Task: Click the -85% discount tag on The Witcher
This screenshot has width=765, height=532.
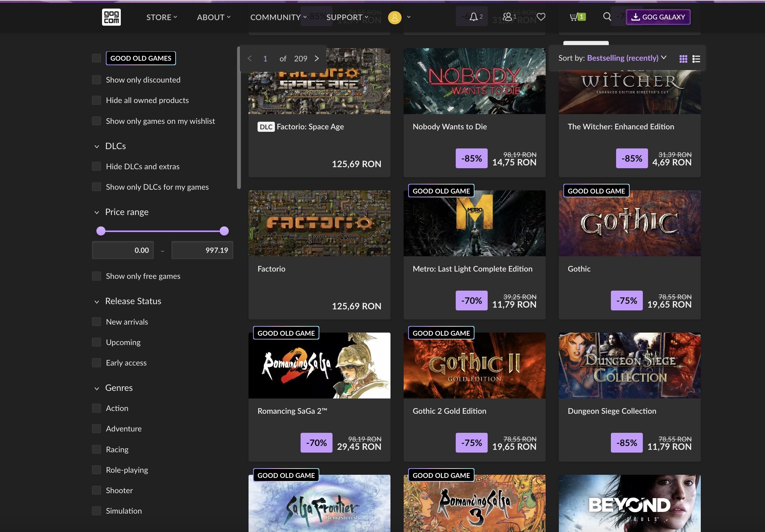Action: [632, 158]
